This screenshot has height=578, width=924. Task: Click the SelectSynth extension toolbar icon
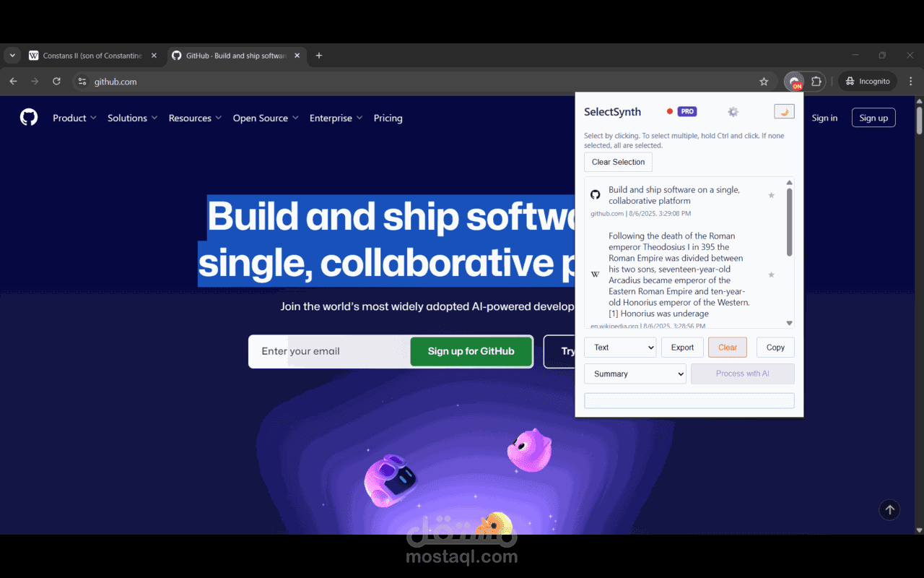(x=794, y=82)
